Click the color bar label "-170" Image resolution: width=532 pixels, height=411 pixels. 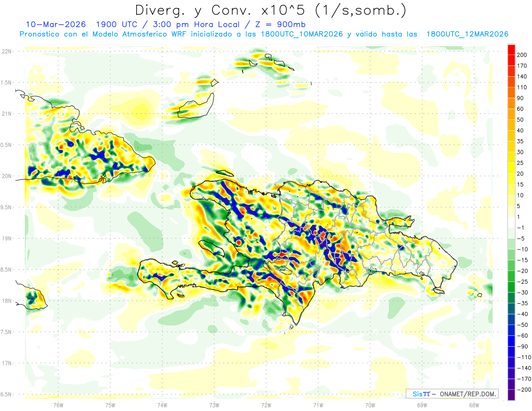(525, 379)
